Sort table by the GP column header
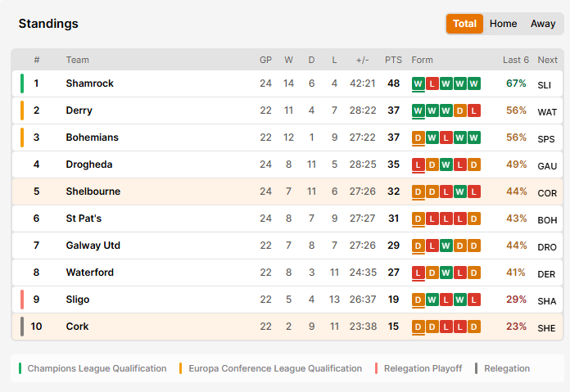This screenshot has width=570, height=392. (265, 60)
